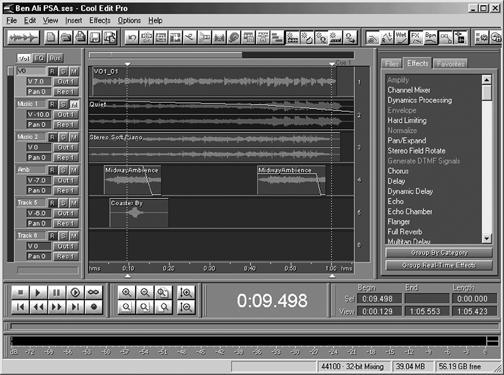The image size is (504, 375).
Task: Select the EQ track controls tab
Action: pos(39,58)
